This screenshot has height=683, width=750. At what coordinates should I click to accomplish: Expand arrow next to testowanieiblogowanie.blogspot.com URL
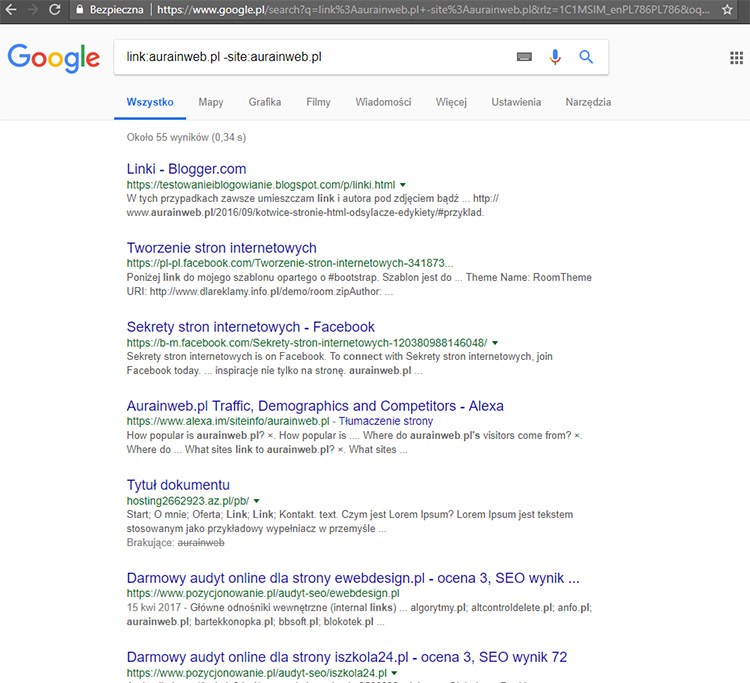[403, 185]
